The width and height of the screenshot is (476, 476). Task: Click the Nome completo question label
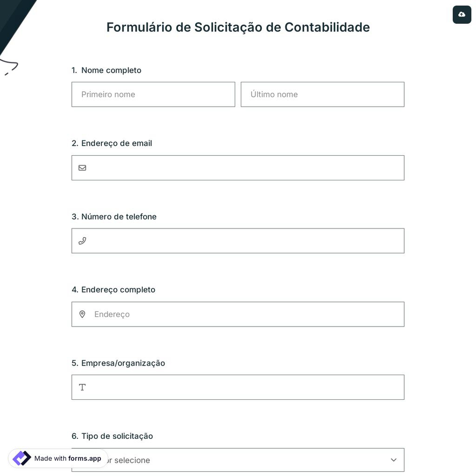click(x=111, y=70)
